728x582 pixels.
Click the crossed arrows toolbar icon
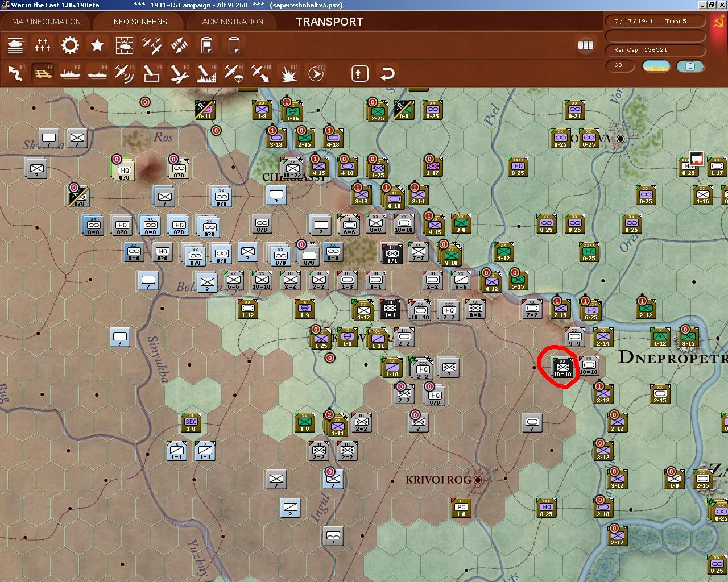coord(179,45)
